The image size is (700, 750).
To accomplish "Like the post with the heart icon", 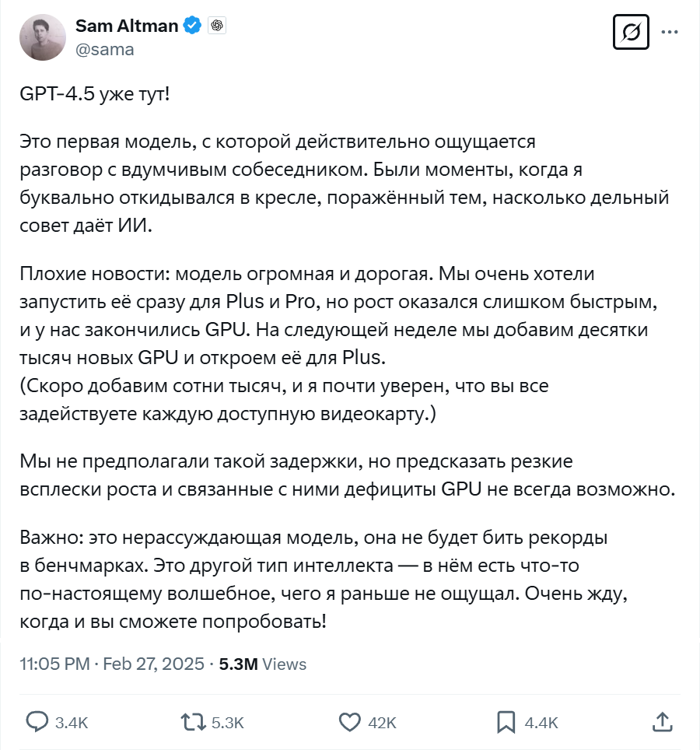I will point(350,722).
